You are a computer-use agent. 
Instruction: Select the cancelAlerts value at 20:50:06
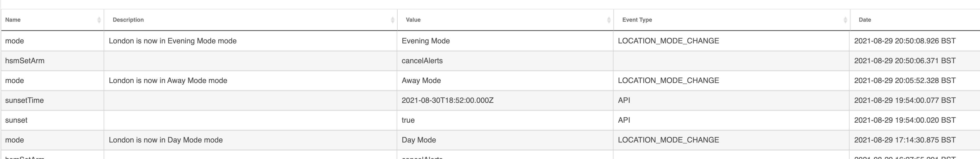[422, 61]
